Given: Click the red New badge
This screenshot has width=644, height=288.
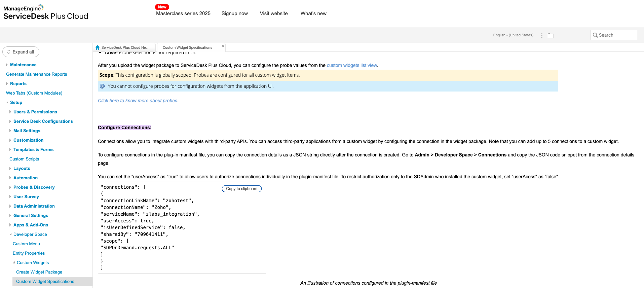Looking at the screenshot, I should (162, 7).
